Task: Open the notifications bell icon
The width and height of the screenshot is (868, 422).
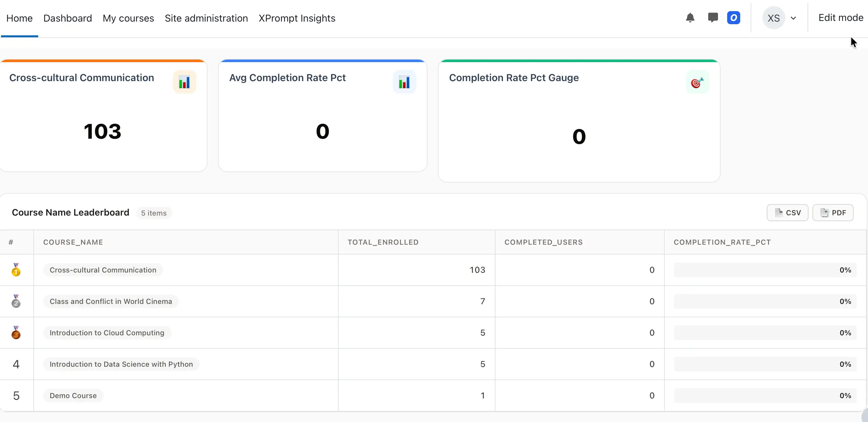Action: (690, 18)
